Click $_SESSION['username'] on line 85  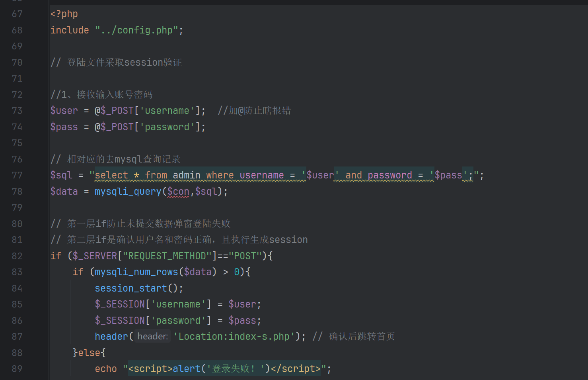(x=153, y=304)
